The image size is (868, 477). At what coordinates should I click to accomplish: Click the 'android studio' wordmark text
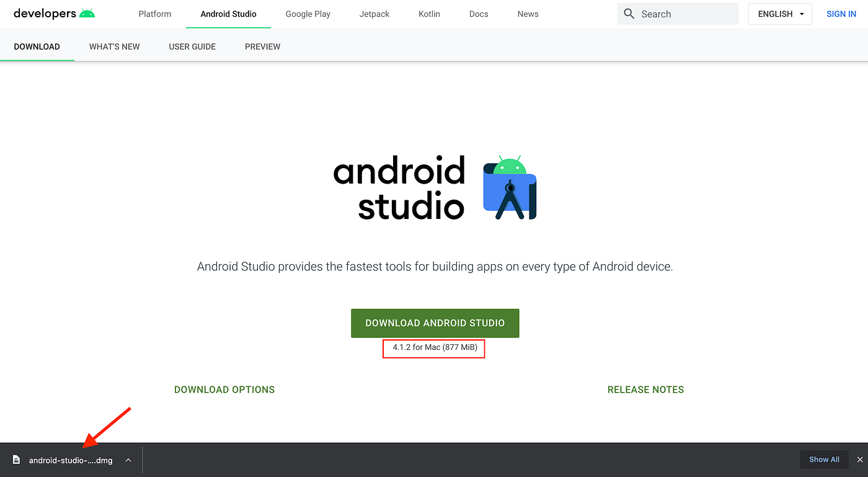(400, 188)
